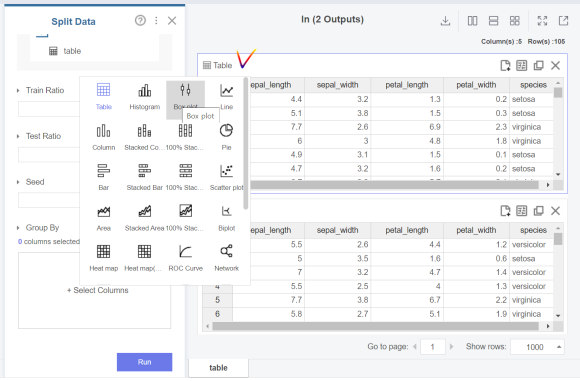Add new chart in top output panel

(505, 65)
